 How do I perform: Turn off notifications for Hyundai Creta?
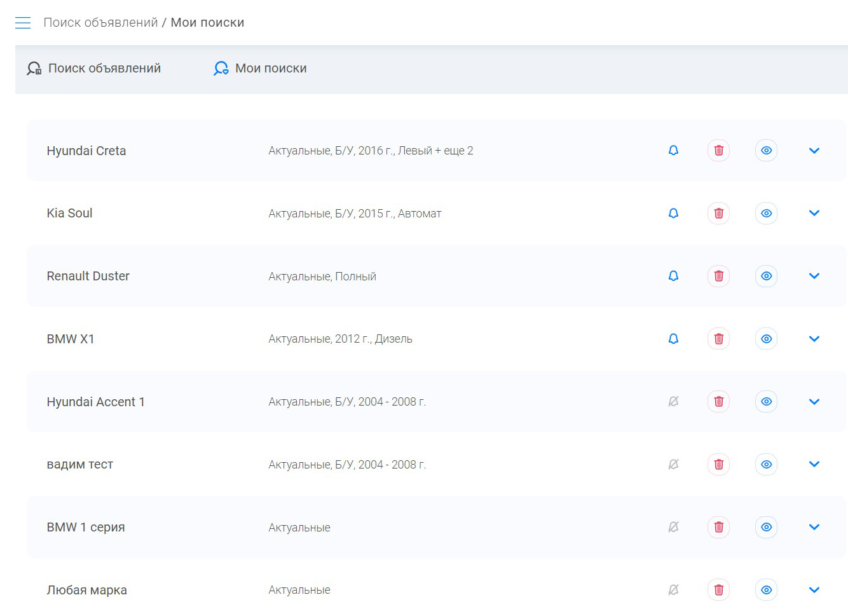coord(674,151)
